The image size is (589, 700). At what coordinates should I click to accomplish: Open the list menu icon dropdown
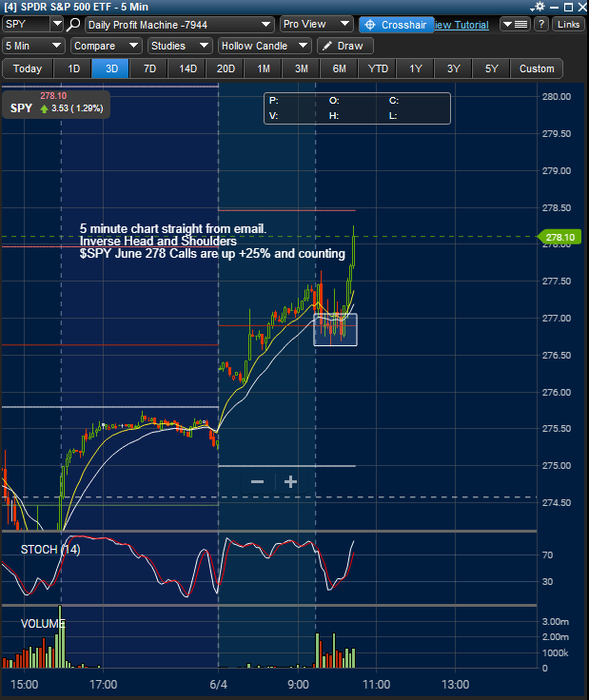[x=515, y=24]
